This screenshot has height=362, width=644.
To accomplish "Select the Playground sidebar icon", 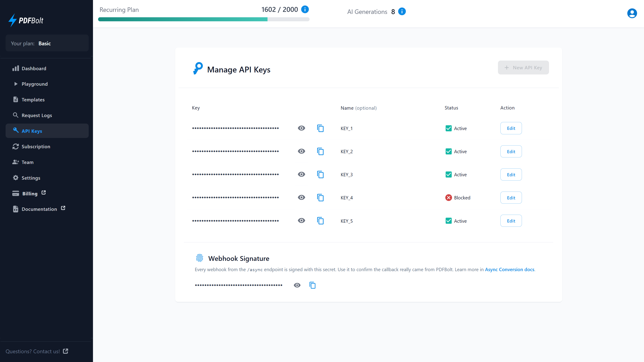I will [x=15, y=84].
